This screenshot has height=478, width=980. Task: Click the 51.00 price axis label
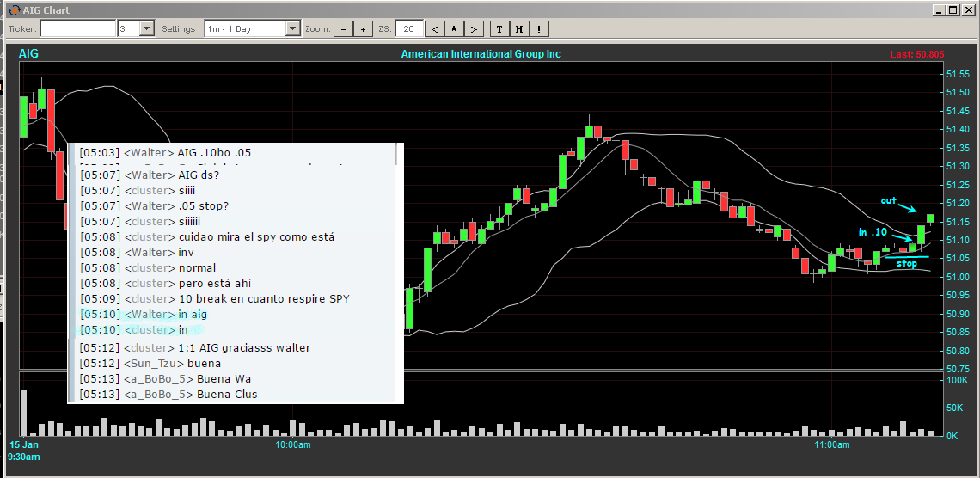(959, 277)
